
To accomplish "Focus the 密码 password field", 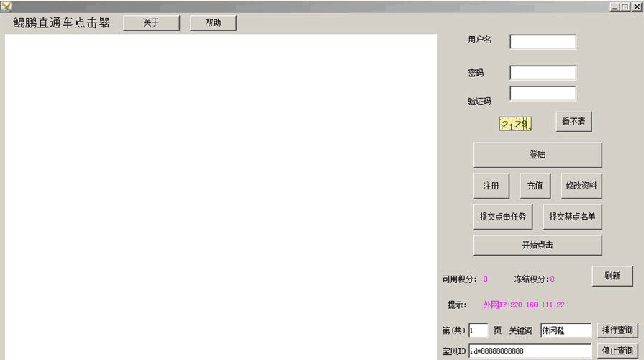I will (543, 73).
